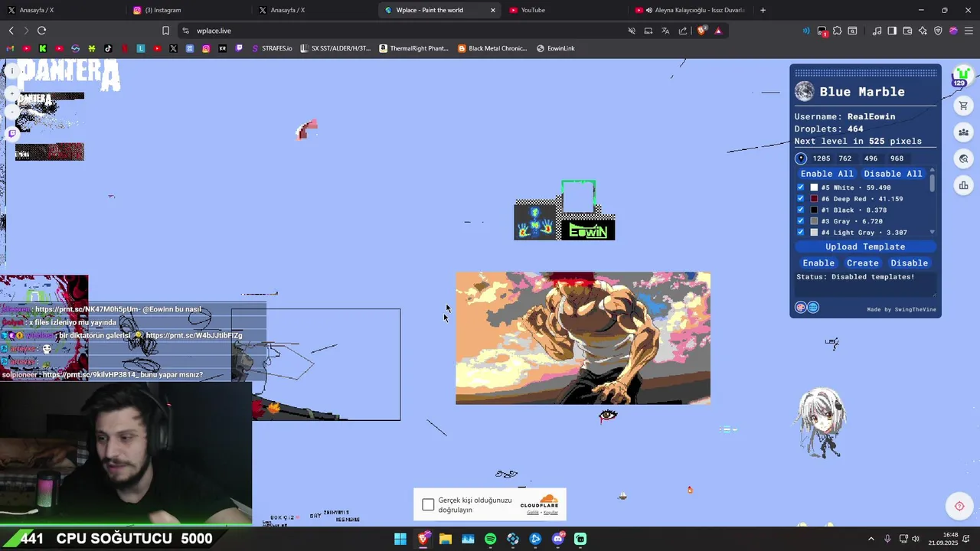Click the Create template button
This screenshot has width=980, height=551.
pyautogui.click(x=863, y=262)
